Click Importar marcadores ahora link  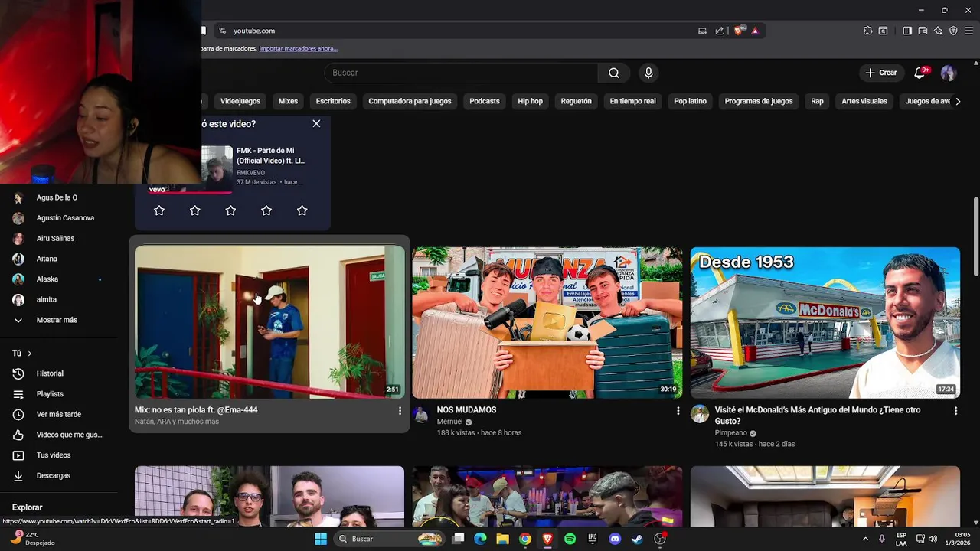(x=299, y=48)
